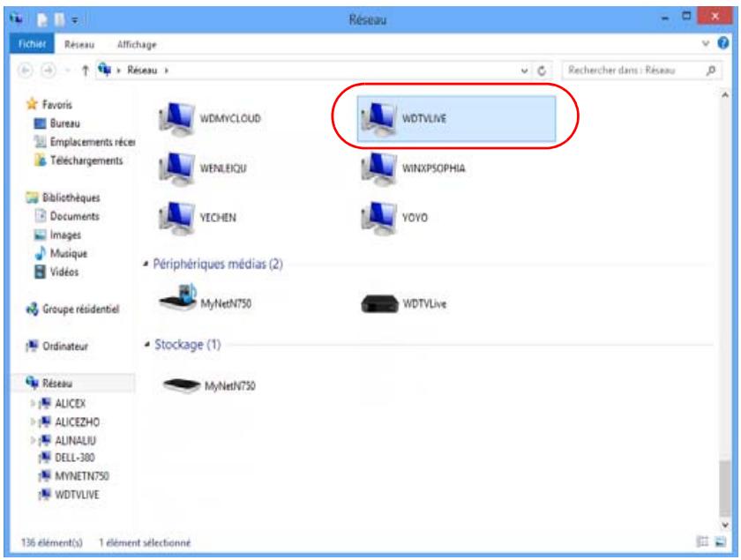Select ALICEZHO in network tree
The width and height of the screenshot is (741, 560).
[x=77, y=422]
